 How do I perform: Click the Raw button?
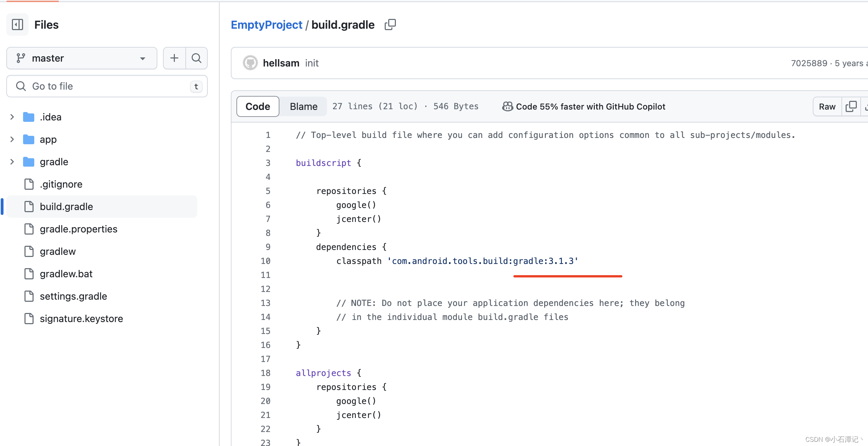point(827,106)
